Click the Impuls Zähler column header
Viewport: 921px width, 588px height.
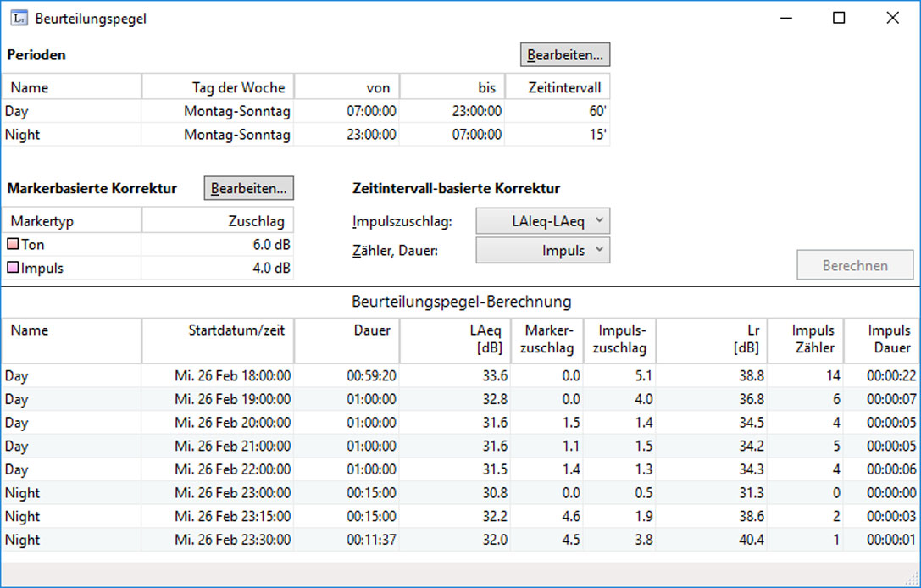[803, 339]
